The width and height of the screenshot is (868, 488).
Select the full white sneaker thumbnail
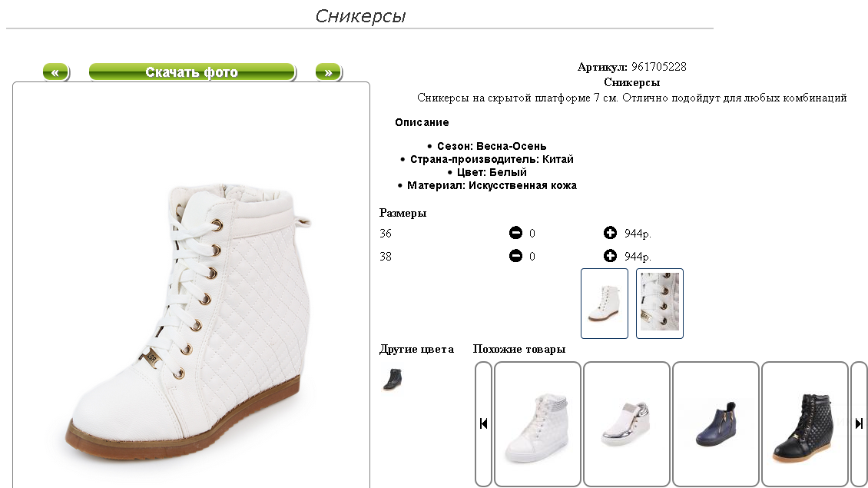click(604, 303)
